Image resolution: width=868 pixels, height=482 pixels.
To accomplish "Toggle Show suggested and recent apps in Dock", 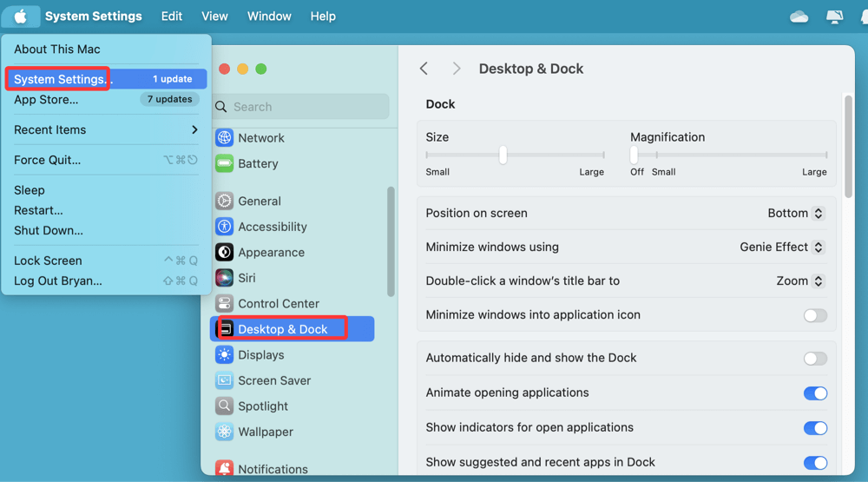I will click(815, 463).
